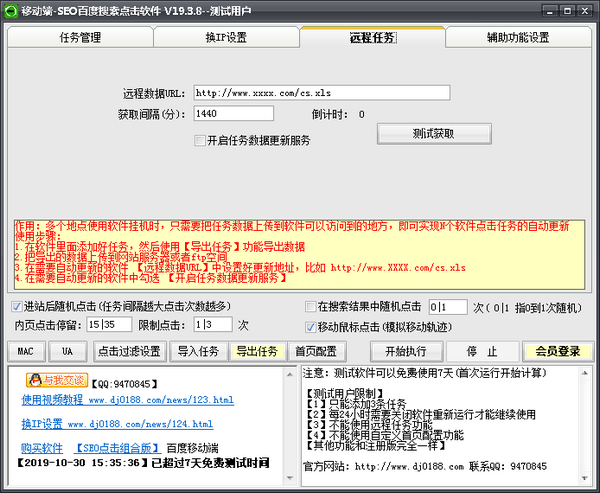Click 导入任务 button
The height and width of the screenshot is (493, 600).
(x=199, y=351)
